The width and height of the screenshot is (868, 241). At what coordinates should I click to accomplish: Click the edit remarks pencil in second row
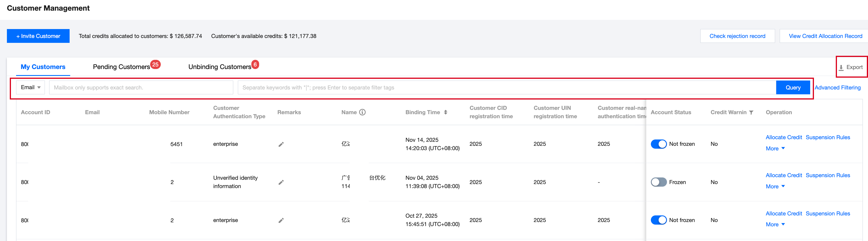click(x=281, y=182)
